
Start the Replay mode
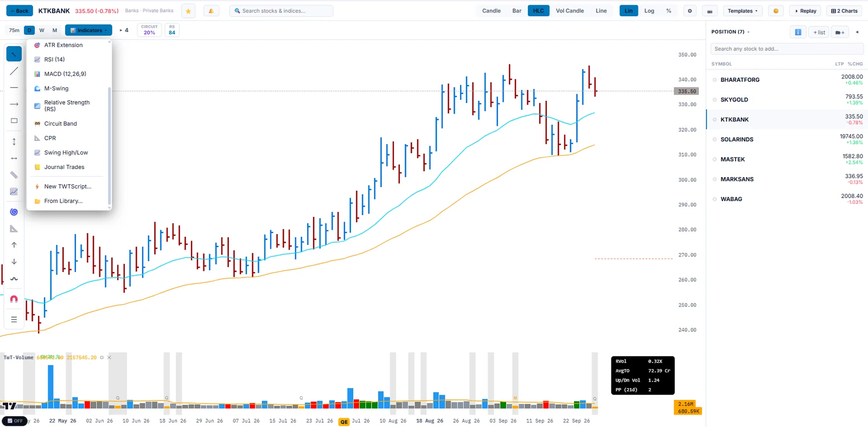tap(806, 11)
